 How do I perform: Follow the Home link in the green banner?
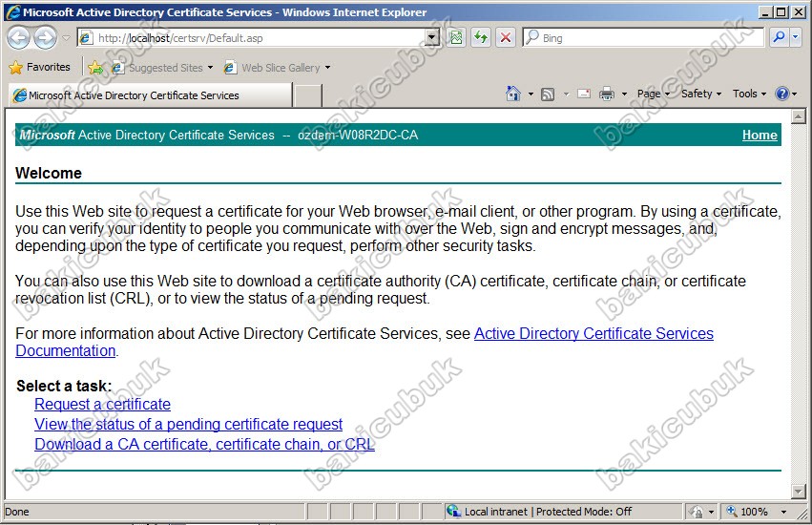760,135
